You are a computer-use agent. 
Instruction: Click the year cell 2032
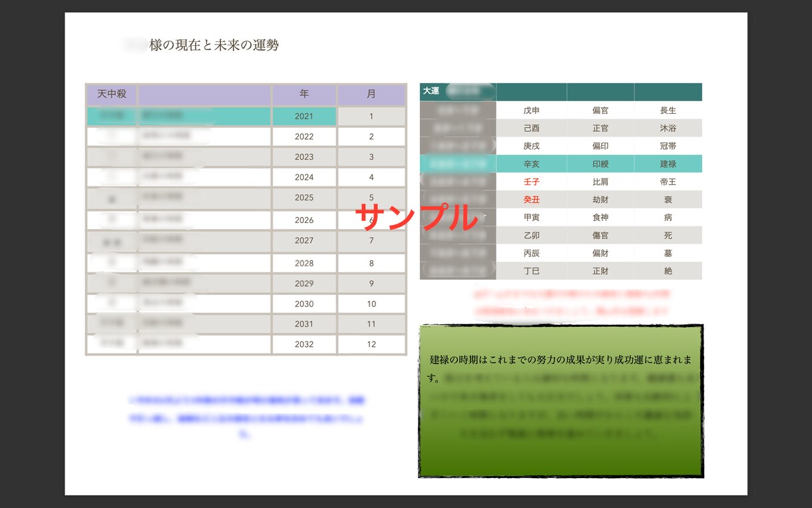[x=304, y=344]
